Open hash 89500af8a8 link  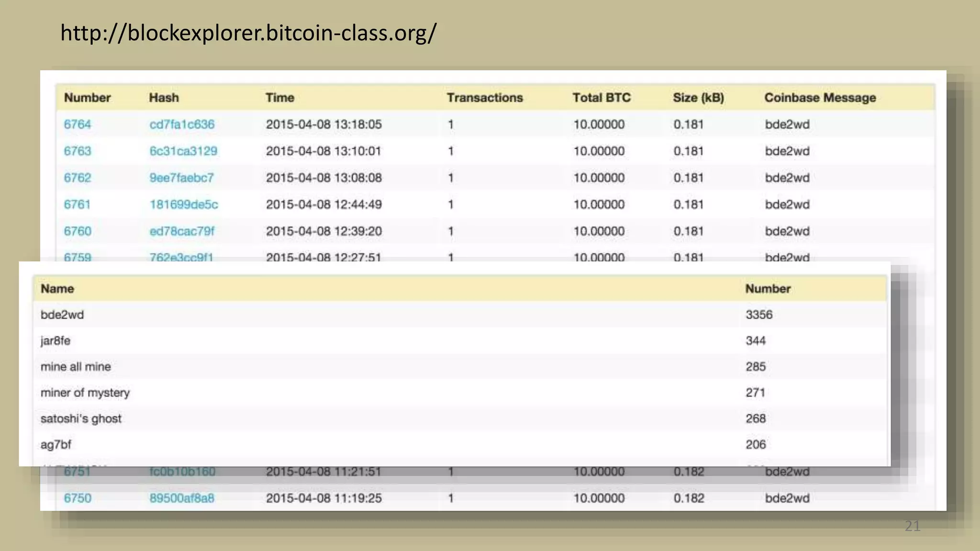182,498
